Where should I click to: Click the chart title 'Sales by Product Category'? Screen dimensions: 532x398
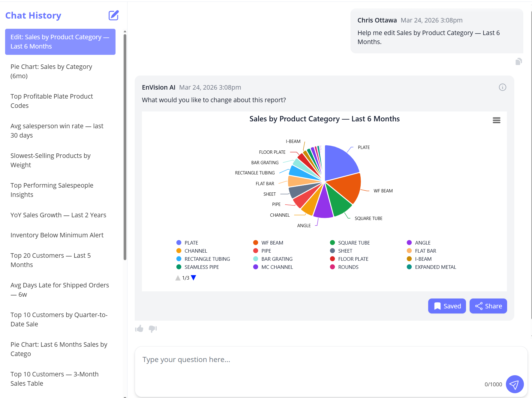[x=324, y=119]
